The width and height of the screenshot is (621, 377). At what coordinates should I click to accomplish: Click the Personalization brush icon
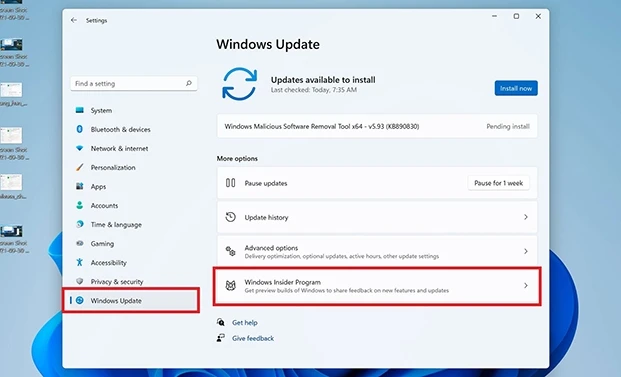(80, 167)
